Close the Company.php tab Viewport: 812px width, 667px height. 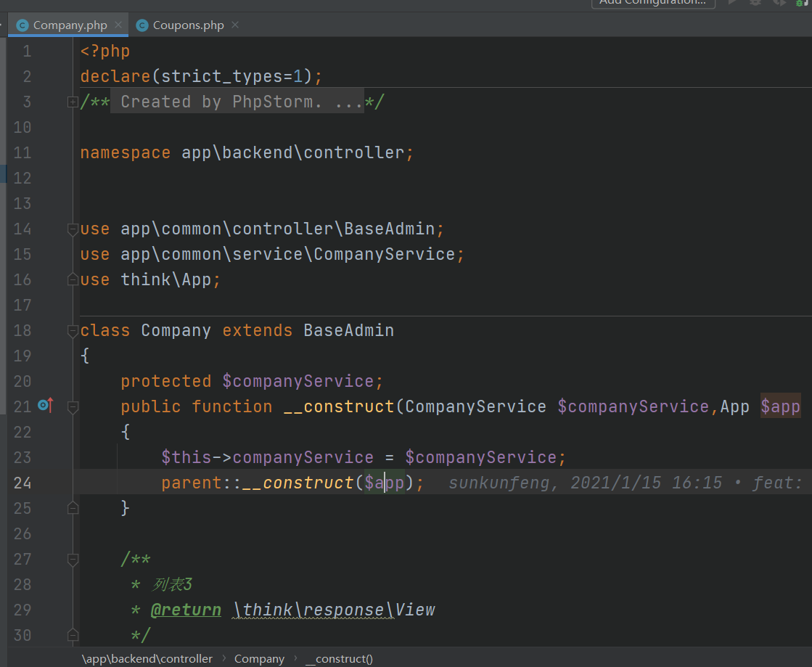[118, 25]
